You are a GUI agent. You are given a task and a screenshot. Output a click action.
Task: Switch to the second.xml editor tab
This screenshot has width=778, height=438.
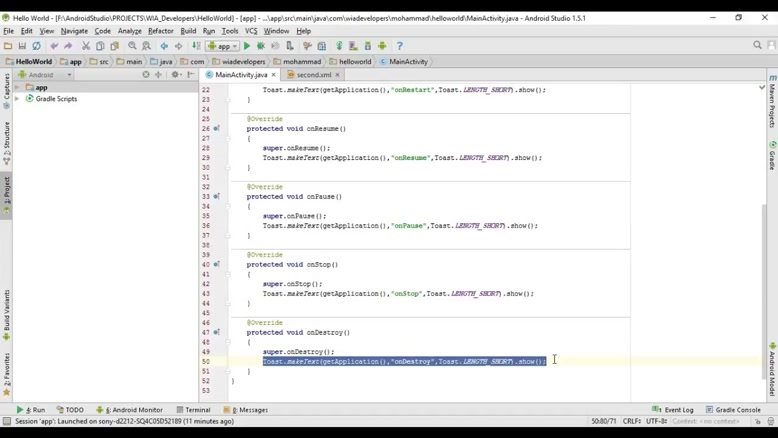click(x=313, y=75)
